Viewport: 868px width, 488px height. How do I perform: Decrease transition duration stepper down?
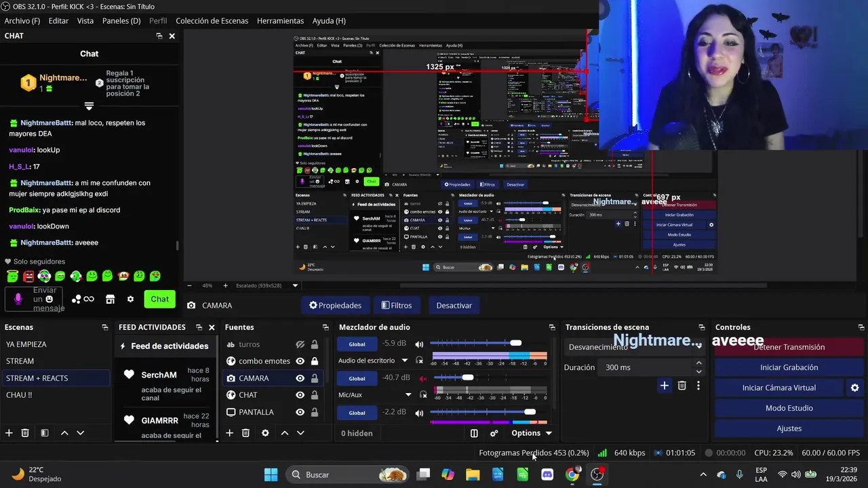(698, 371)
